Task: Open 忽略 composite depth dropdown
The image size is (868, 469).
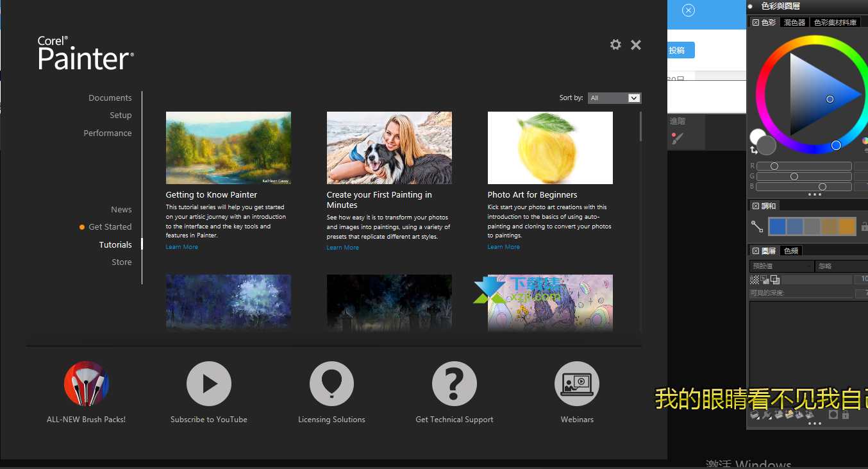Action: (842, 266)
